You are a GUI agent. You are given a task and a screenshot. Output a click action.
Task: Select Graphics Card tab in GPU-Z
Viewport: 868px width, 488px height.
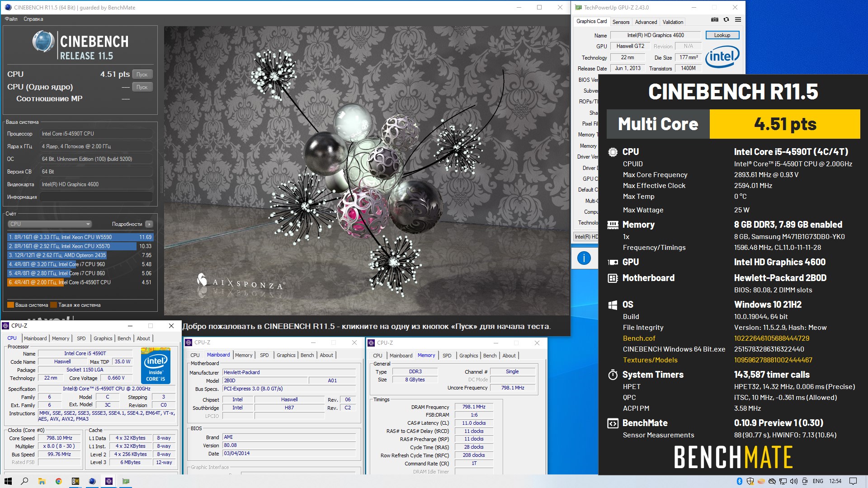[591, 21]
